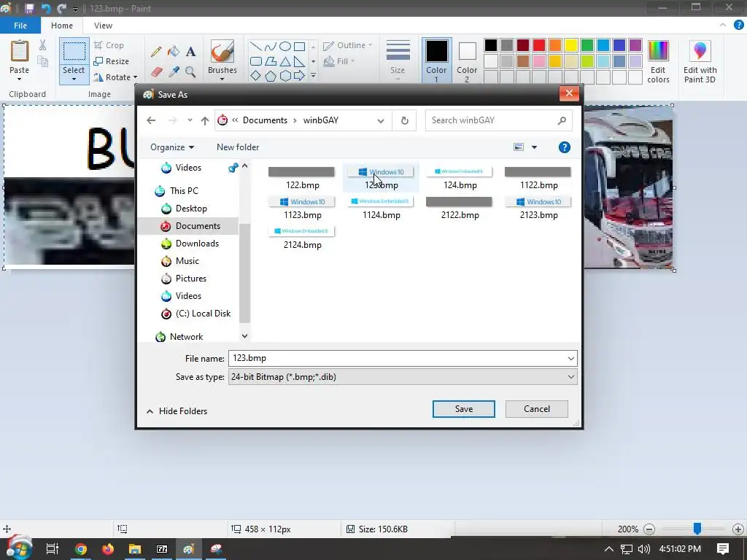This screenshot has height=560, width=747.
Task: Click the Search winbGAY field
Action: click(498, 120)
